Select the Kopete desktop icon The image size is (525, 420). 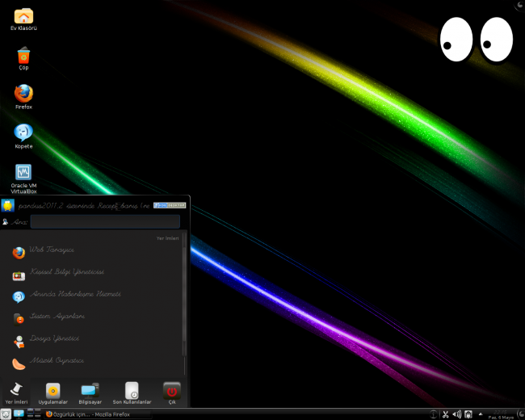(23, 134)
